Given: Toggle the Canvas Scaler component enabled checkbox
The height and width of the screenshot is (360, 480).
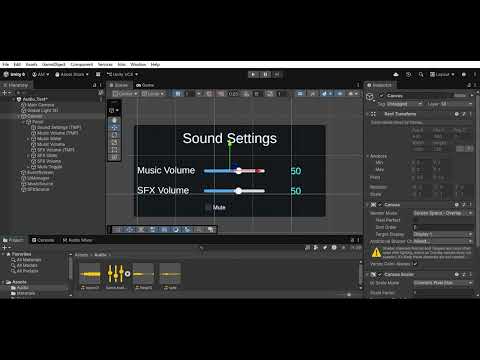Looking at the screenshot, I should pyautogui.click(x=380, y=274).
